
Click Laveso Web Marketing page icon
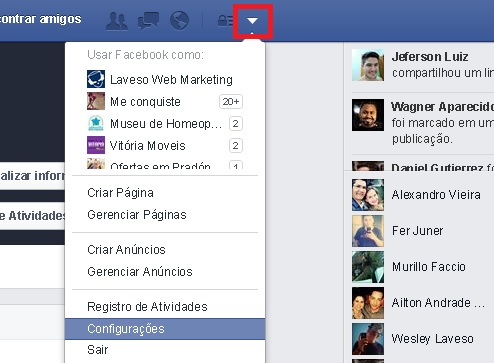96,79
